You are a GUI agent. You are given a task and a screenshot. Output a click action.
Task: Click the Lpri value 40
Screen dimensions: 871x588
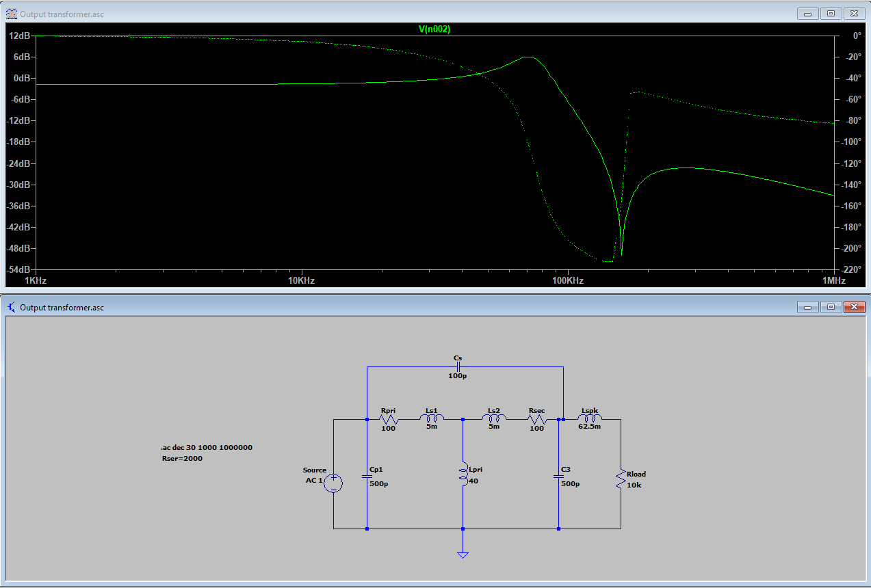(473, 481)
